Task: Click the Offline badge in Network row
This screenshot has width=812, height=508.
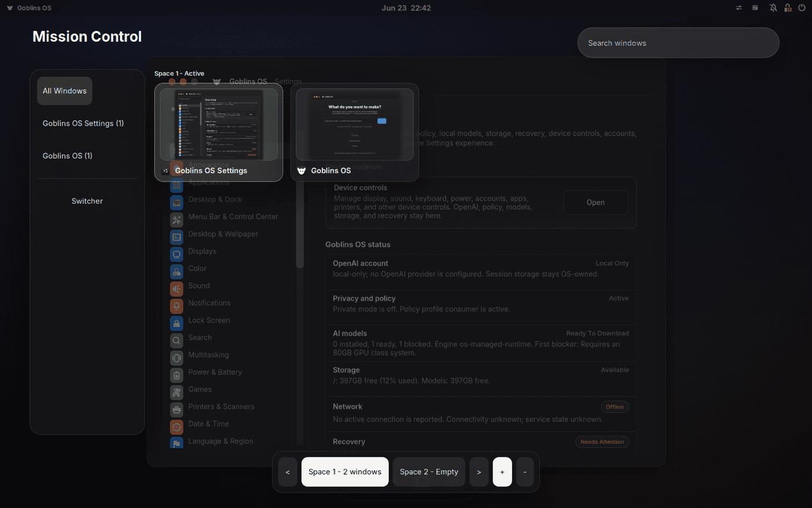Action: (x=615, y=407)
